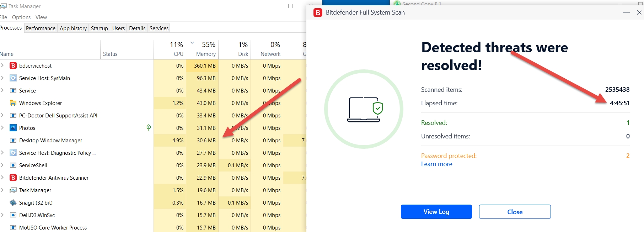Click the Password protected count 2
644x232 pixels.
[628, 156]
